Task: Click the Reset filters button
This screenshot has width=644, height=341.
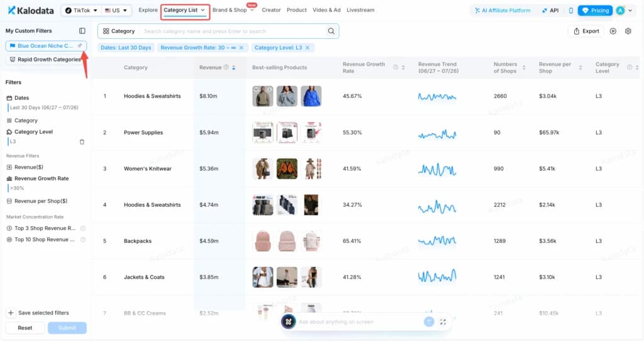Action: (25, 328)
